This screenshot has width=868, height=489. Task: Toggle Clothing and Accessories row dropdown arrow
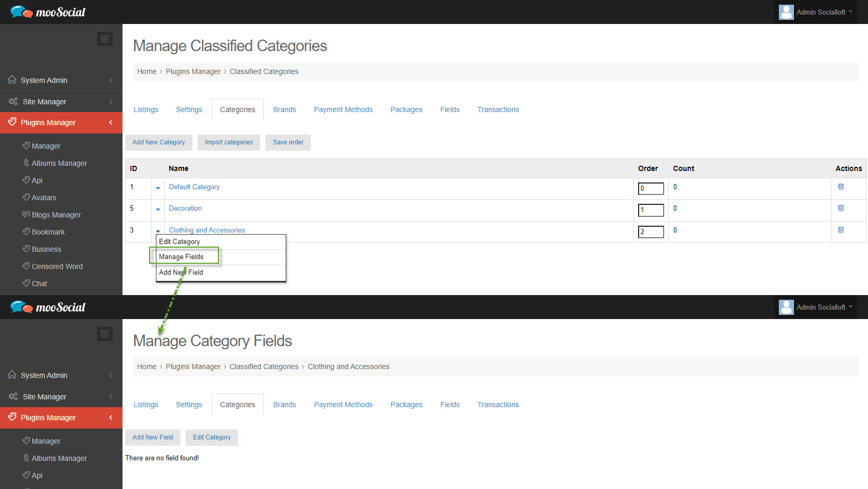158,231
